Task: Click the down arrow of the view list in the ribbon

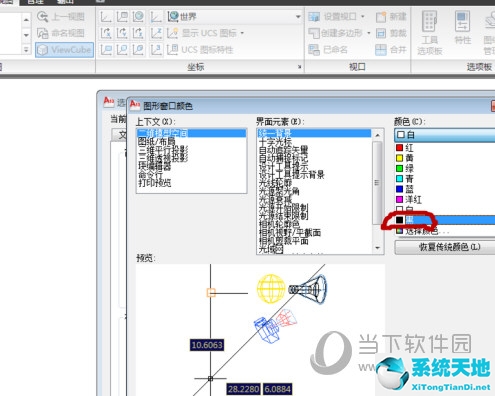Action: click(26, 35)
